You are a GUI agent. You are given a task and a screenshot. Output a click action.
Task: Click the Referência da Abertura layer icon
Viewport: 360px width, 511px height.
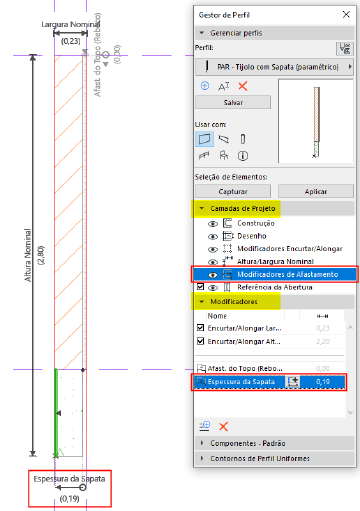(x=227, y=287)
